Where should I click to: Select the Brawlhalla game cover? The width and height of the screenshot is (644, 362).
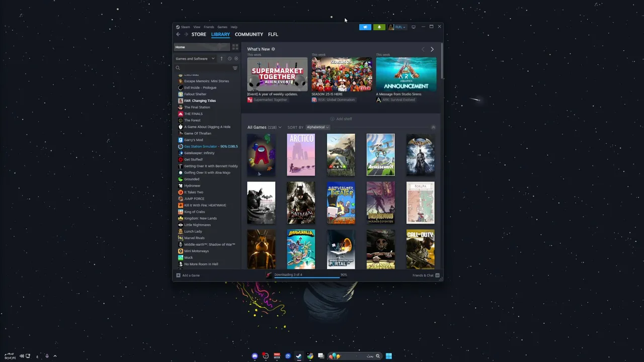click(x=301, y=249)
